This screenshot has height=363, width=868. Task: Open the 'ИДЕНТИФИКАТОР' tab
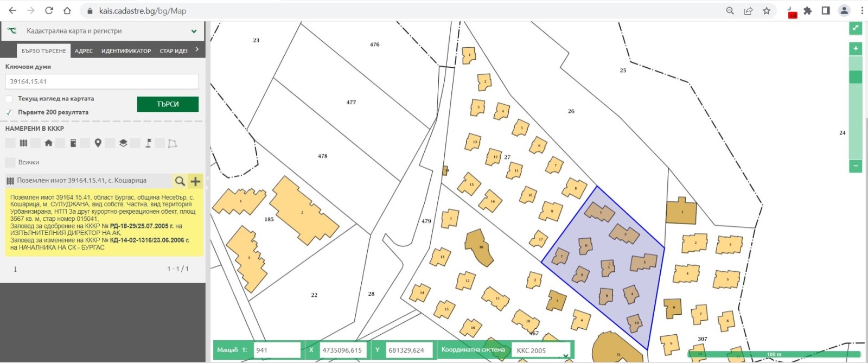point(126,51)
